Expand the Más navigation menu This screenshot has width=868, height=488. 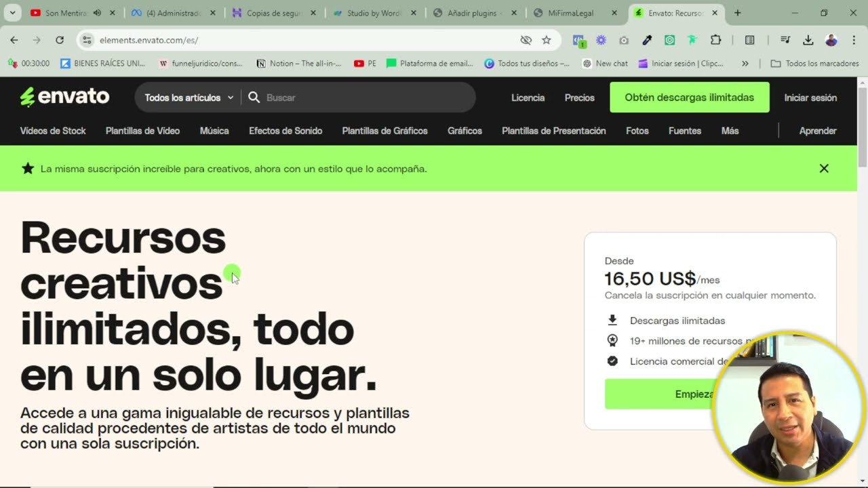pyautogui.click(x=730, y=131)
